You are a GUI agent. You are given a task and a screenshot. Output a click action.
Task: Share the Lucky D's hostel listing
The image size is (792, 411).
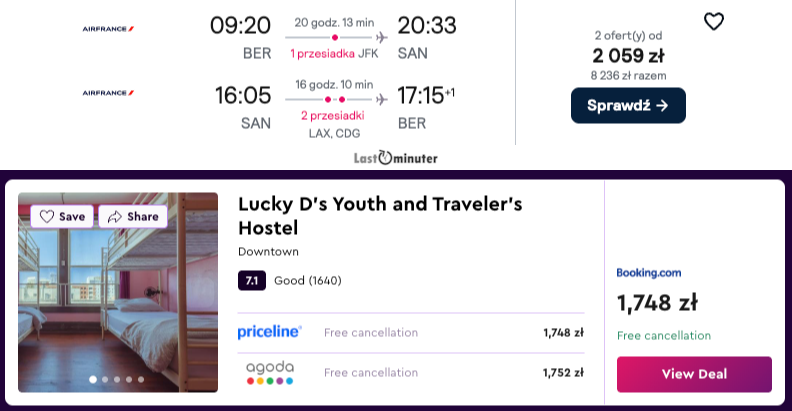[x=133, y=217]
